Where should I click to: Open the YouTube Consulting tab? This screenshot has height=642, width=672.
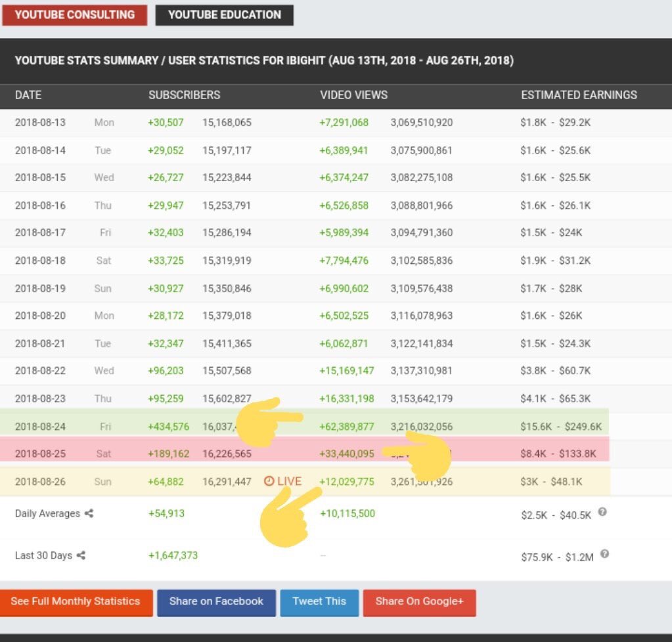click(75, 15)
